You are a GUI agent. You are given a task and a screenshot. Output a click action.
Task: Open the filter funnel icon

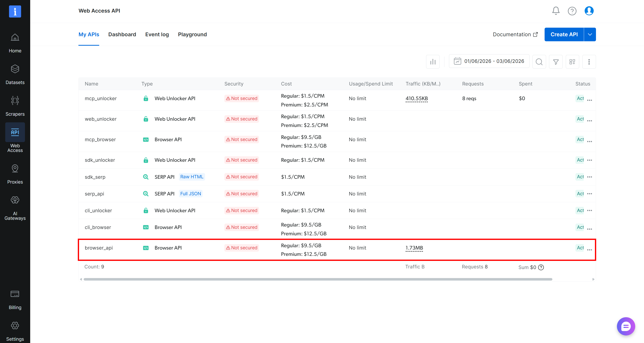[x=556, y=62]
